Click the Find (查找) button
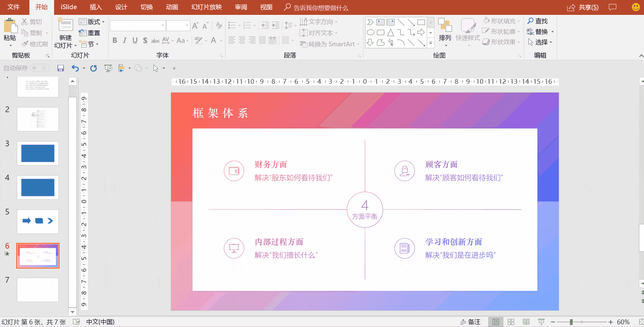Screen dimensions: 644x327 tap(538, 21)
